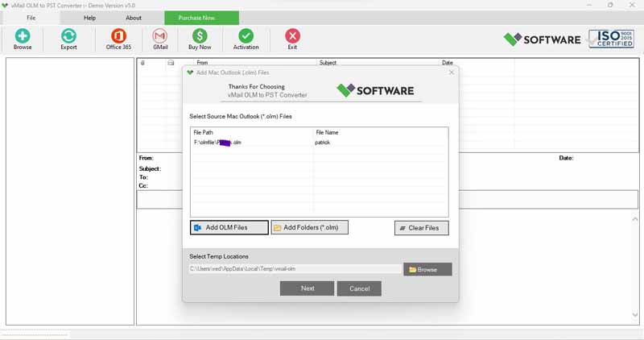644x340 pixels.
Task: Click the Next button
Action: tap(308, 288)
